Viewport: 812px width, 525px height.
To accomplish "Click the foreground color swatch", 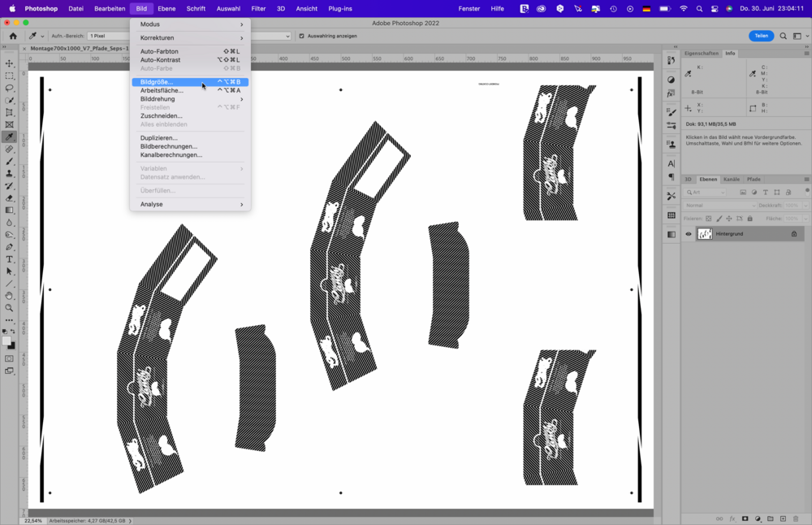I will click(x=7, y=341).
